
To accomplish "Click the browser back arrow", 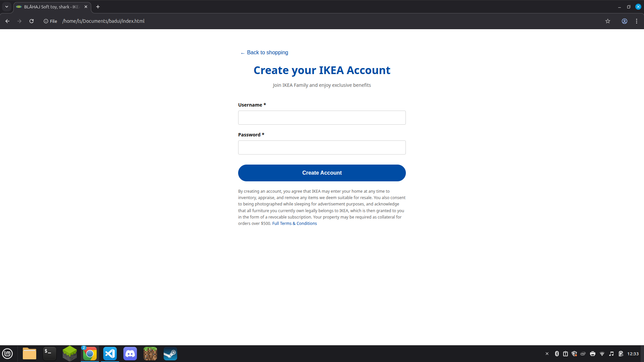I will [x=7, y=21].
